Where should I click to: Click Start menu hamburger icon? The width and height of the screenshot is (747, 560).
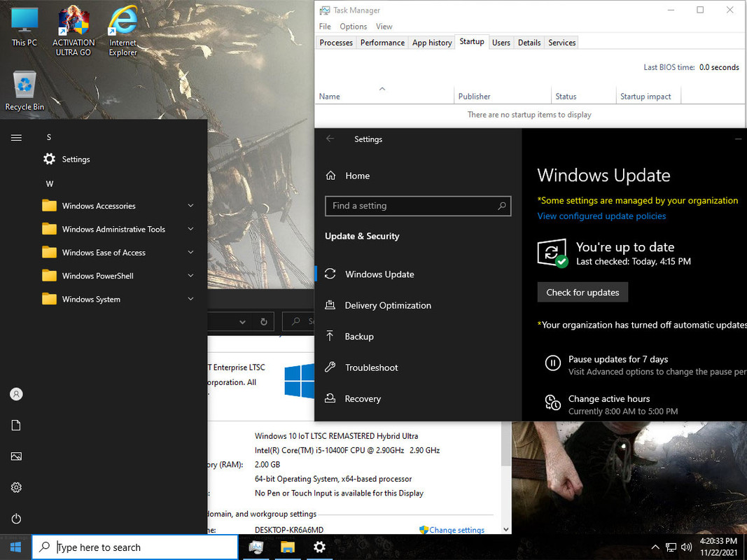[x=16, y=138]
